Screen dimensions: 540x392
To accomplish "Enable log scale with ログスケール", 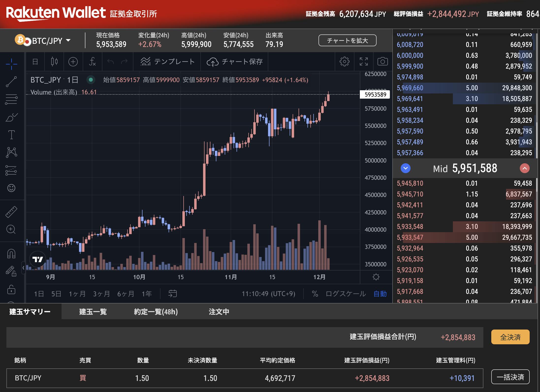I will pyautogui.click(x=346, y=293).
